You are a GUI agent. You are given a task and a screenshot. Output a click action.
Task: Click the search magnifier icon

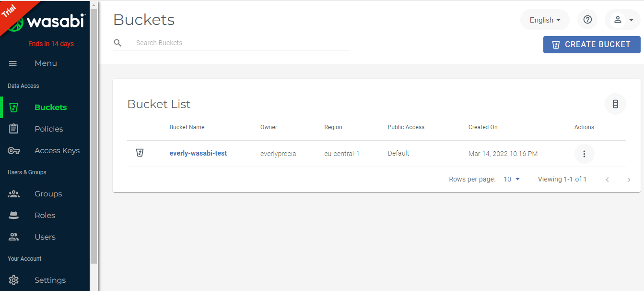tap(117, 43)
